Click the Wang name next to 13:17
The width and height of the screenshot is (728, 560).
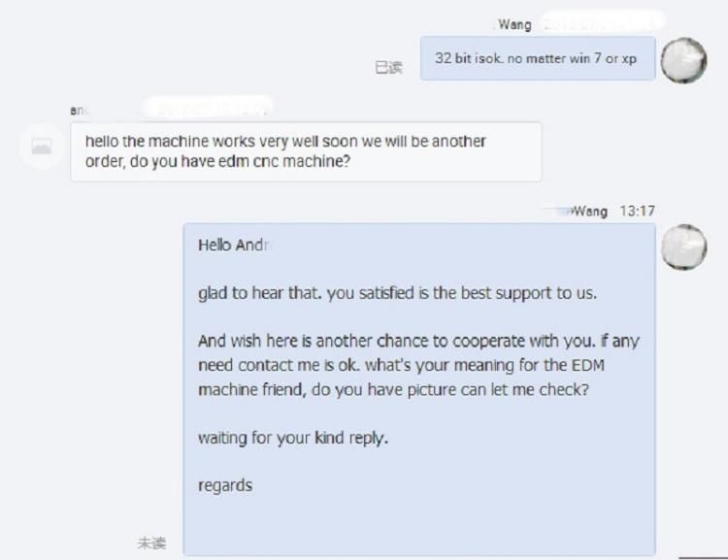coord(589,212)
